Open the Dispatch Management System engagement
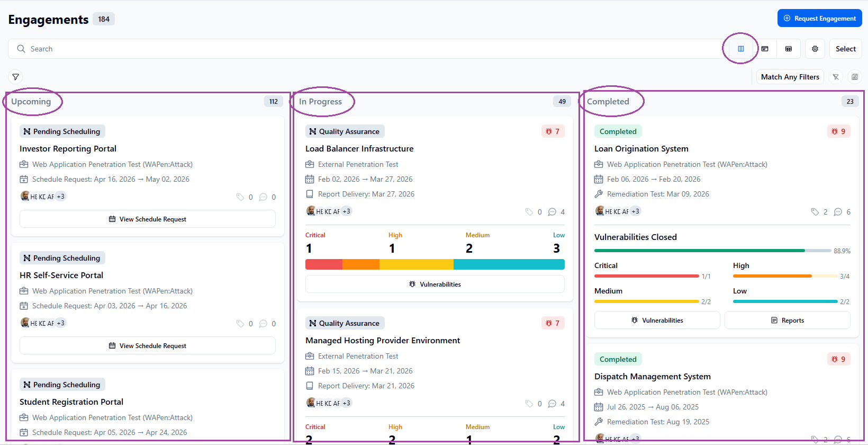The image size is (868, 445). 653,377
